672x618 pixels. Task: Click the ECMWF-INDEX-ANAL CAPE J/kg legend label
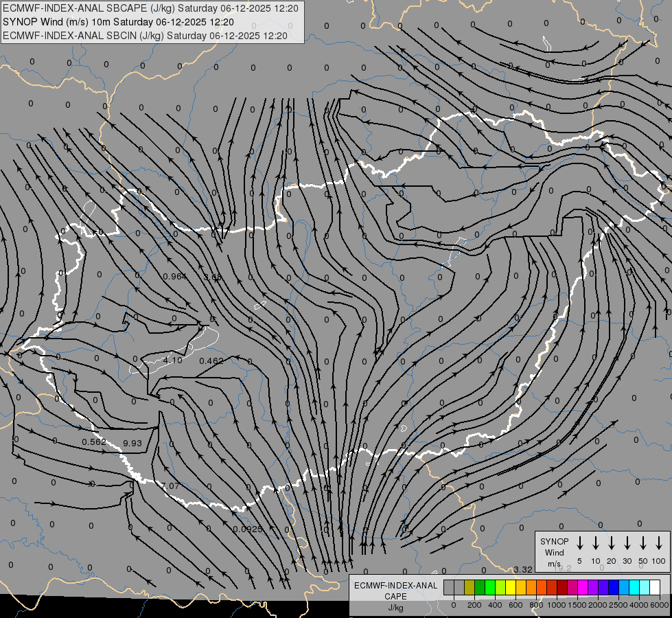pos(395,596)
